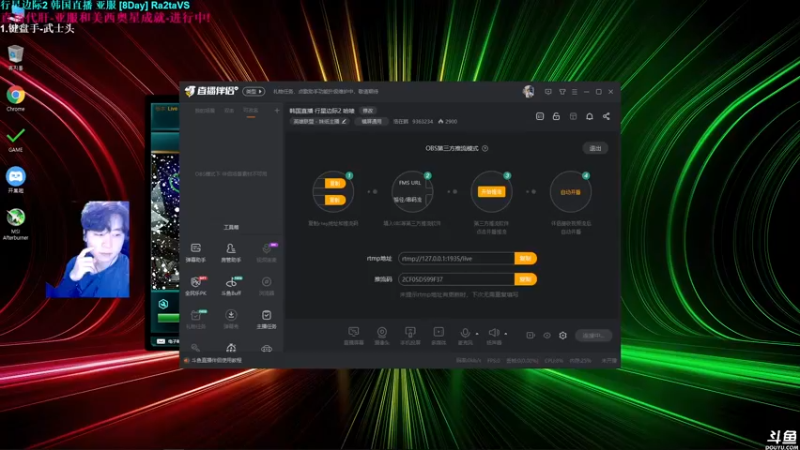Open the 浏览器 browser tool icon
The image size is (800, 450).
[x=266, y=286]
